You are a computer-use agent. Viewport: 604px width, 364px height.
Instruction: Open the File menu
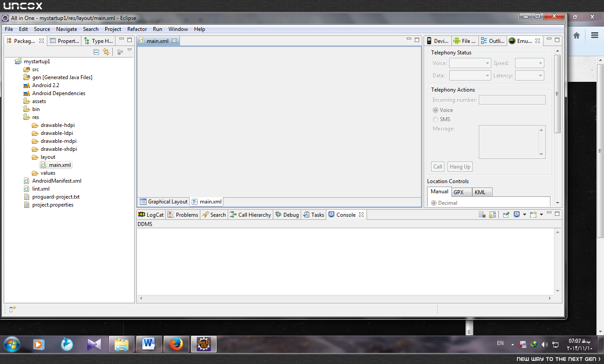(x=9, y=29)
